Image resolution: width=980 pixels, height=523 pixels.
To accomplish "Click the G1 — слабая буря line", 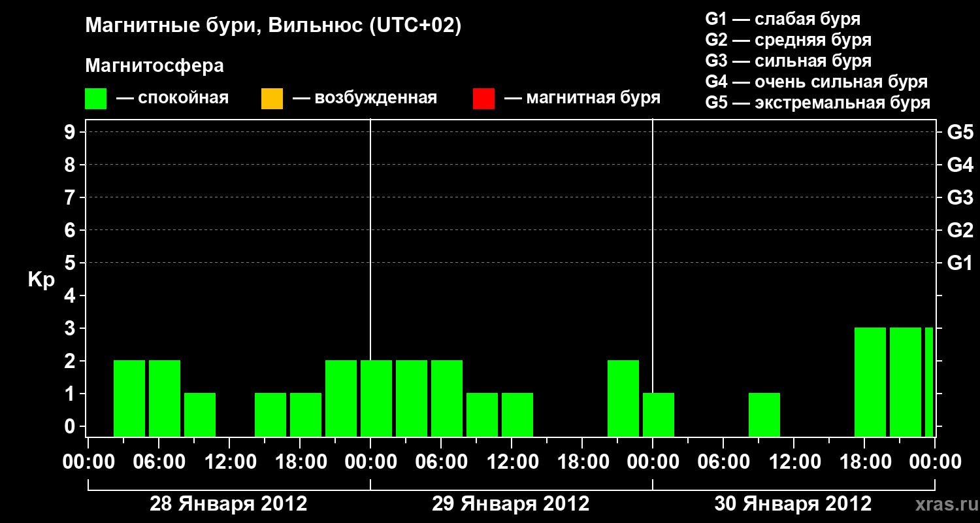I will coord(783,19).
